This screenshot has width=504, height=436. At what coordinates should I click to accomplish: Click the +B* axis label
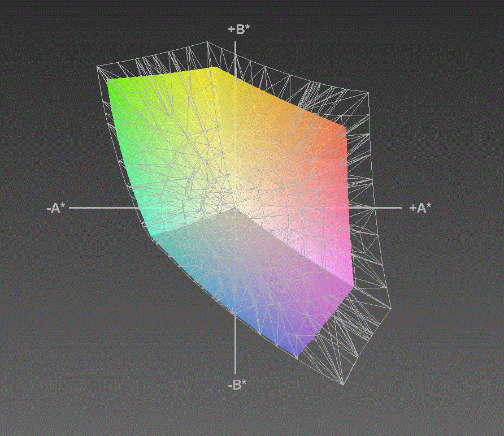click(x=238, y=29)
